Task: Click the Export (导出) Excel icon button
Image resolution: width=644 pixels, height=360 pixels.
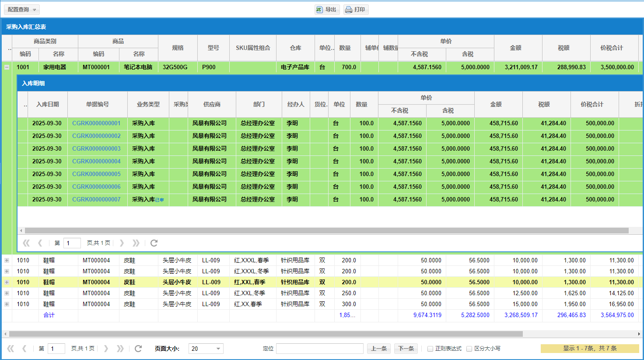Action: (327, 10)
